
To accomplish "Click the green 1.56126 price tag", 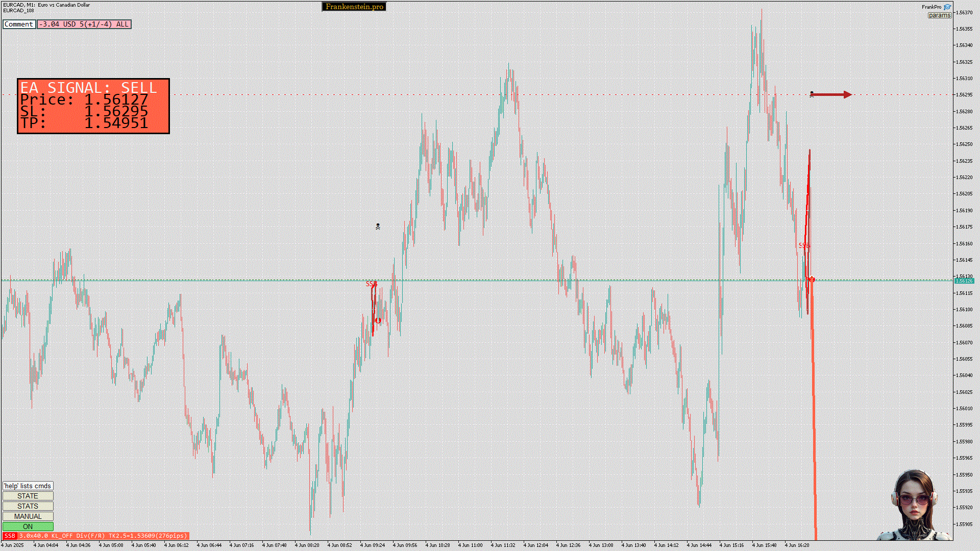I will (964, 281).
